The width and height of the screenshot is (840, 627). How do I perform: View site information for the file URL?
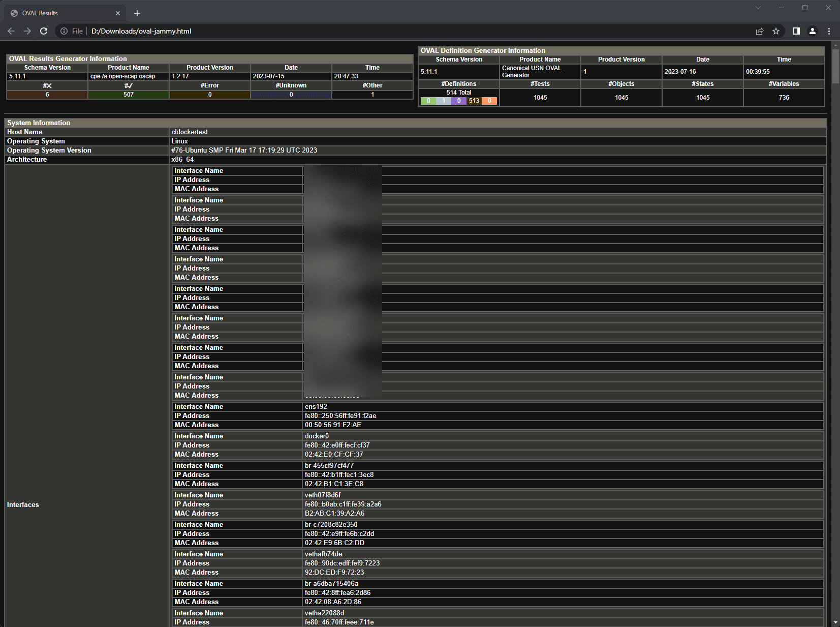[64, 31]
